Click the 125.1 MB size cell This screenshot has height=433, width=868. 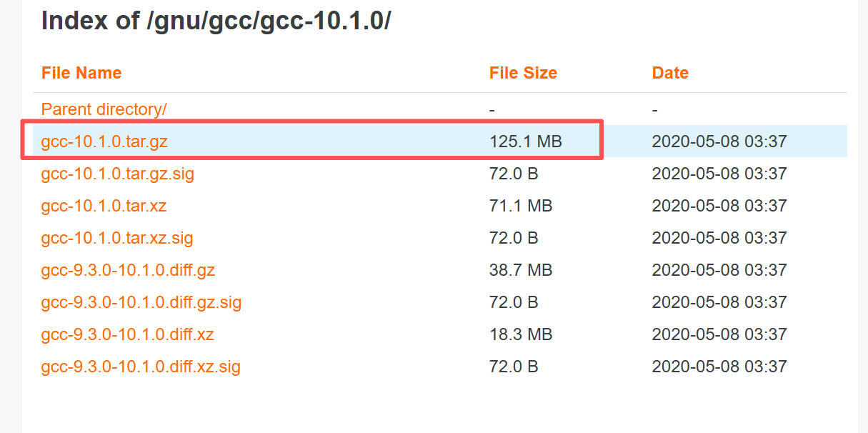pos(526,141)
